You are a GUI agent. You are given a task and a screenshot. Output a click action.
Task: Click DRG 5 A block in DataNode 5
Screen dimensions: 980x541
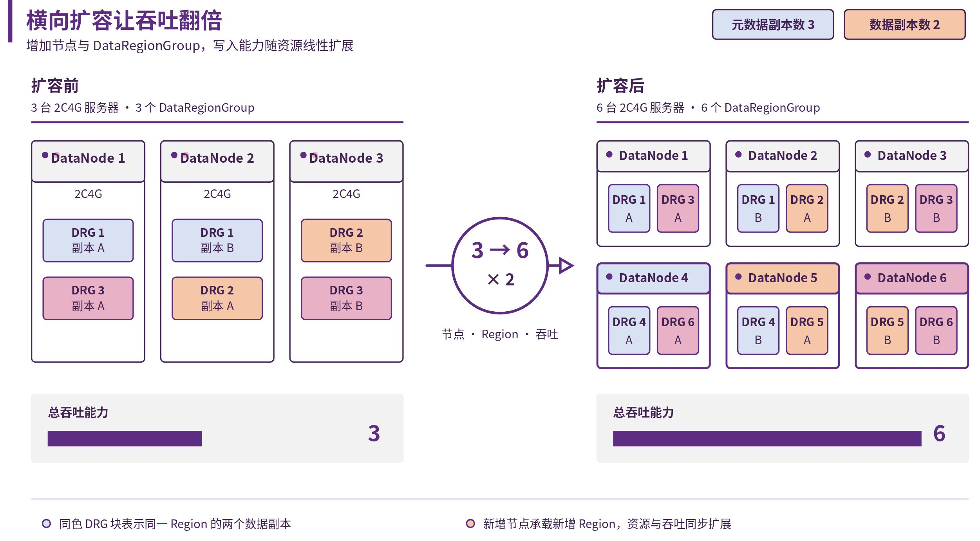pos(807,330)
